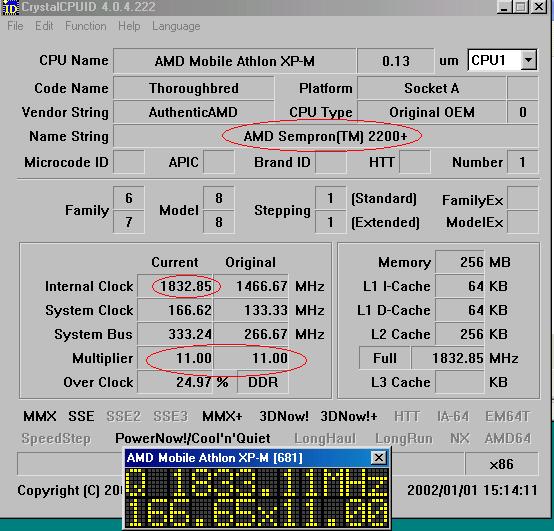Screen dimensions: 554x531
Task: Click the 1833.11MHz LED clock display
Action: coord(257,482)
